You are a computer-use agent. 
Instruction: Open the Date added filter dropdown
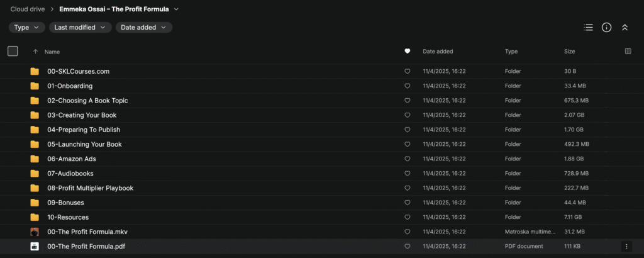tap(143, 28)
